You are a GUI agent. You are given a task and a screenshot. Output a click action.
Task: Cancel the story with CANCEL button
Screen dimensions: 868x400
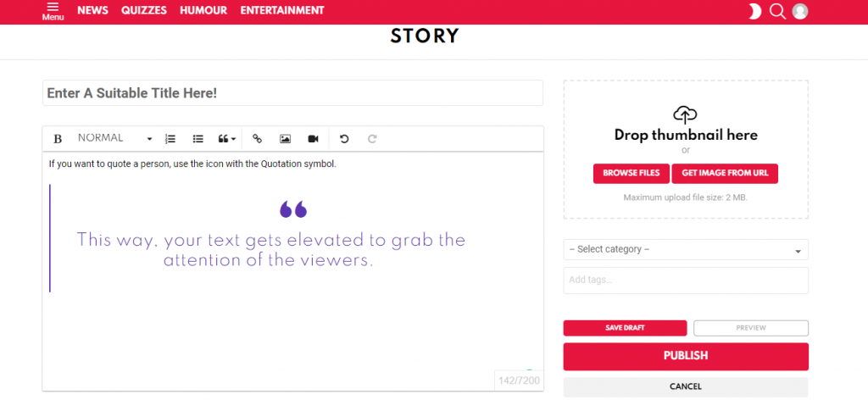686,386
